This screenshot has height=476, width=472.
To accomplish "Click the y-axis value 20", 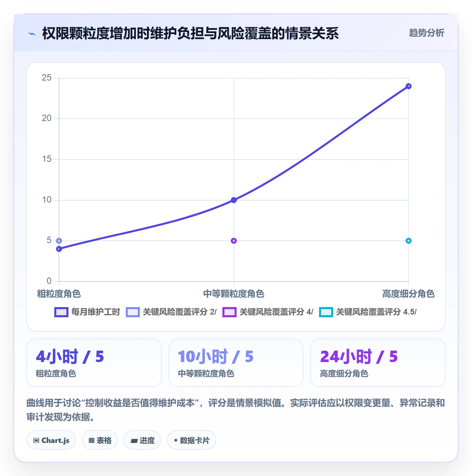I will click(x=47, y=118).
